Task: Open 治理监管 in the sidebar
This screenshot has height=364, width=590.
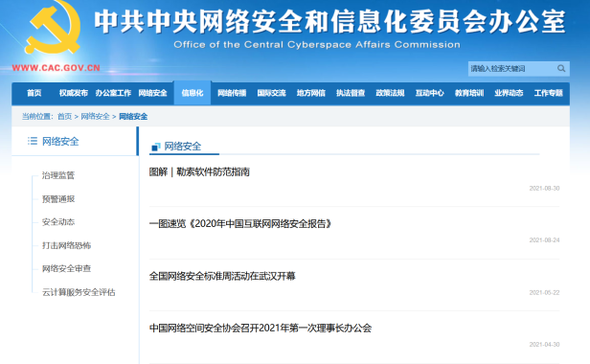Action: (58, 175)
